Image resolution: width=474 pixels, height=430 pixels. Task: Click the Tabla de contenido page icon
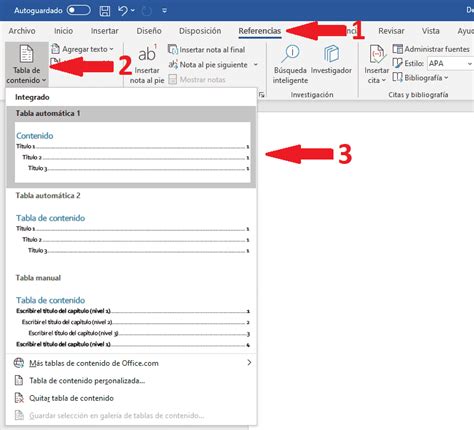26,54
